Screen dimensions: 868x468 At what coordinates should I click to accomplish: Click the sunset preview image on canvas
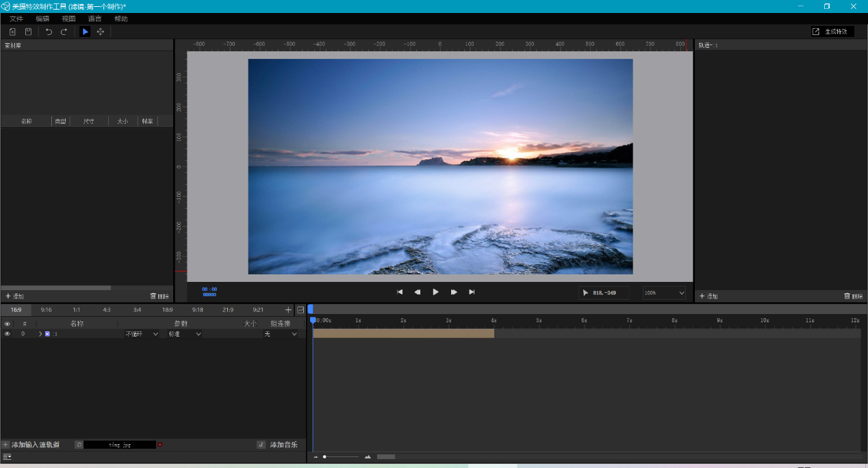click(x=440, y=166)
